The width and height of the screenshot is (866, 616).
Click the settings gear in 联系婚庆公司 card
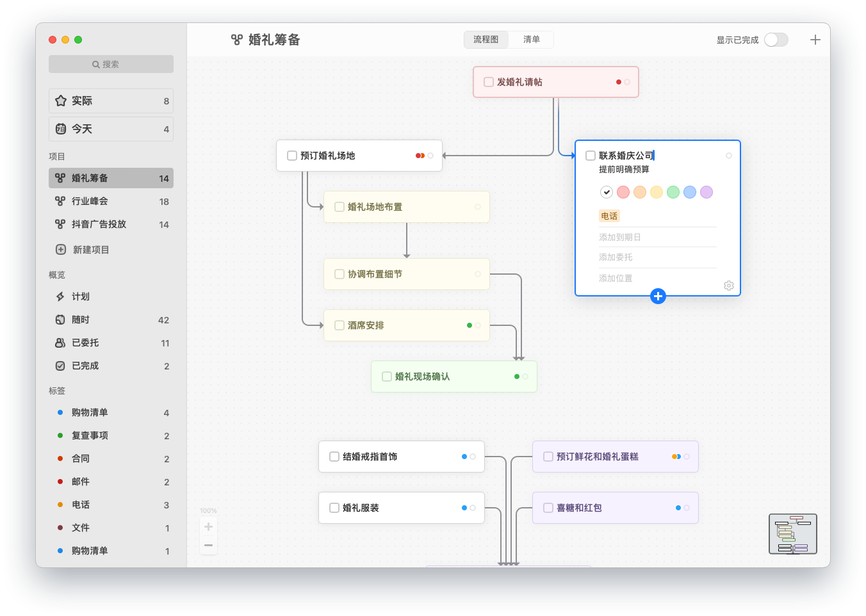coord(729,286)
